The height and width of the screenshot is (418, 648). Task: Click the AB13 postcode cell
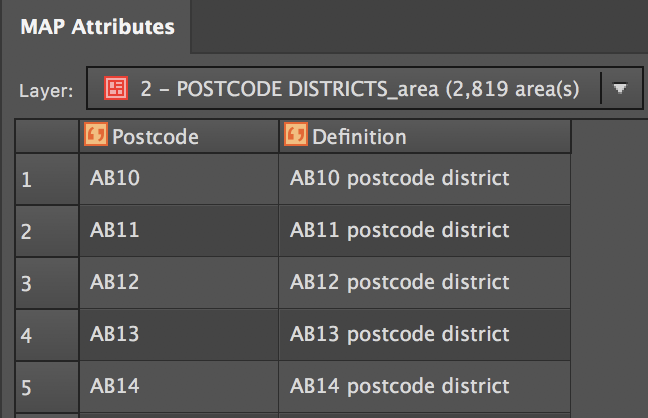tap(179, 335)
